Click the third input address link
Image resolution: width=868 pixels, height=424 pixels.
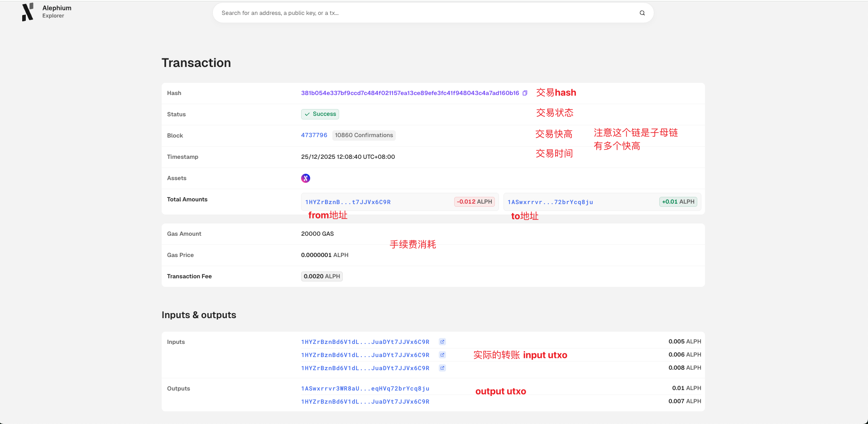click(x=365, y=368)
